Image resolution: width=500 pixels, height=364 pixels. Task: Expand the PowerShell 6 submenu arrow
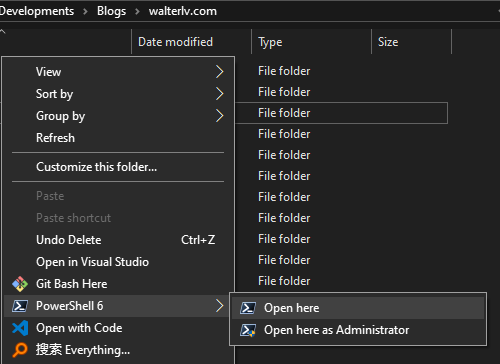click(219, 306)
